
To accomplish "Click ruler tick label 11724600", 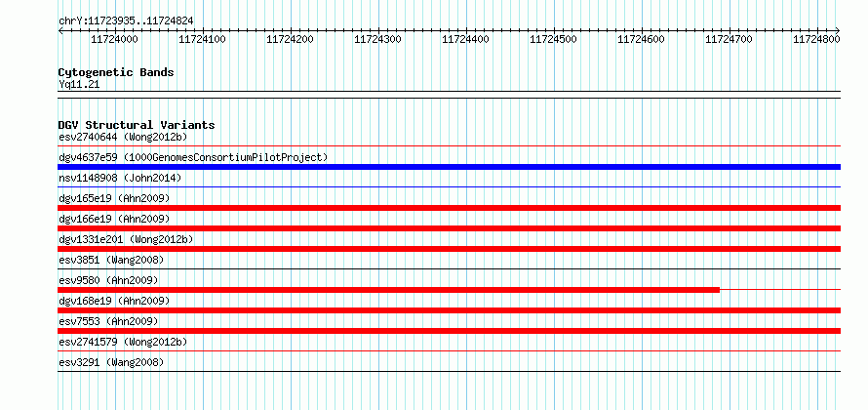I will point(642,39).
